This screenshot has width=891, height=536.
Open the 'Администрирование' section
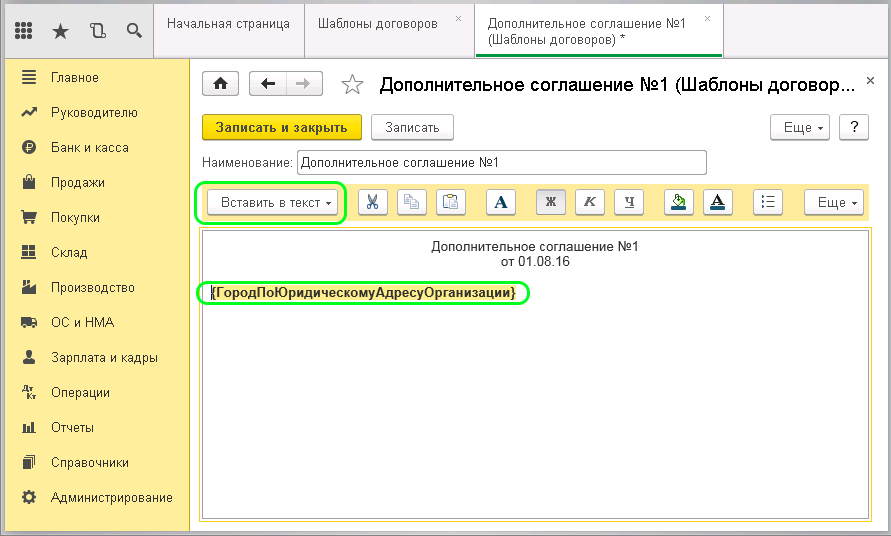(97, 497)
